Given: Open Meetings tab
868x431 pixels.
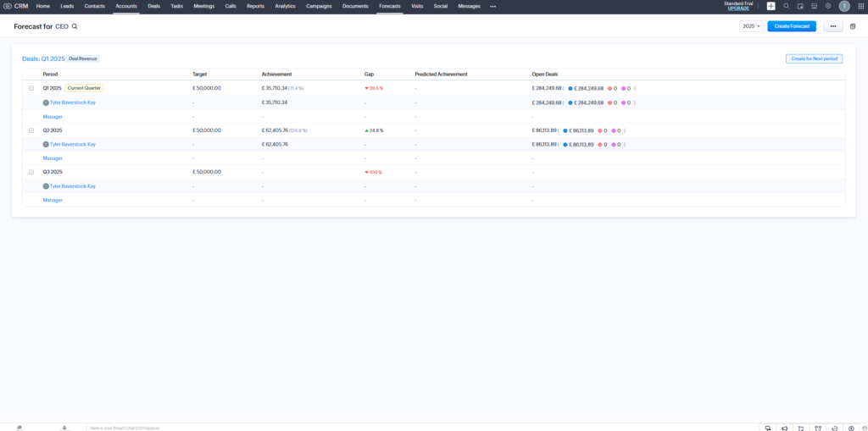Looking at the screenshot, I should 204,6.
